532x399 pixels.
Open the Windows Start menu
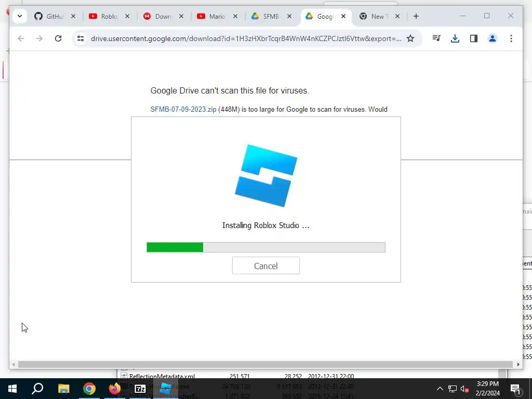pyautogui.click(x=12, y=389)
